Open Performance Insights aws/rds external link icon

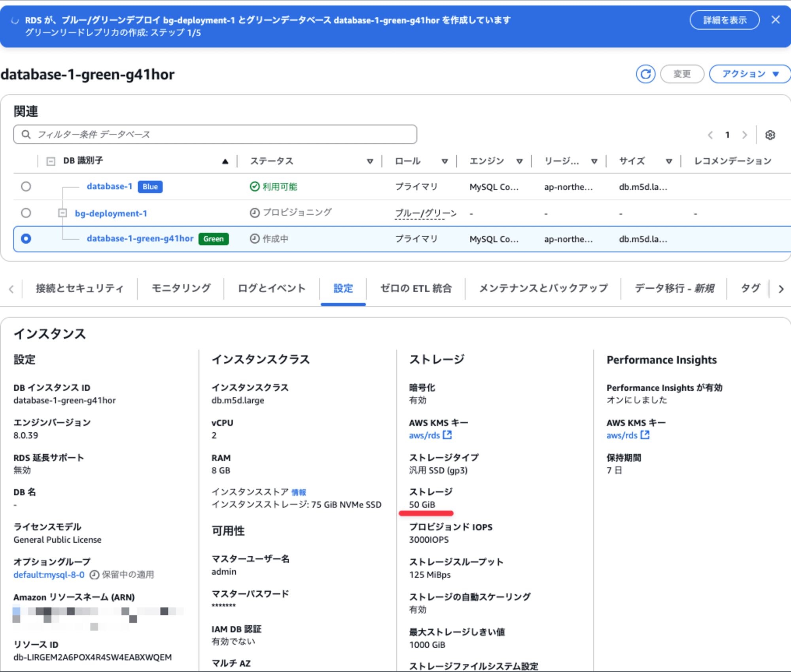coord(645,435)
